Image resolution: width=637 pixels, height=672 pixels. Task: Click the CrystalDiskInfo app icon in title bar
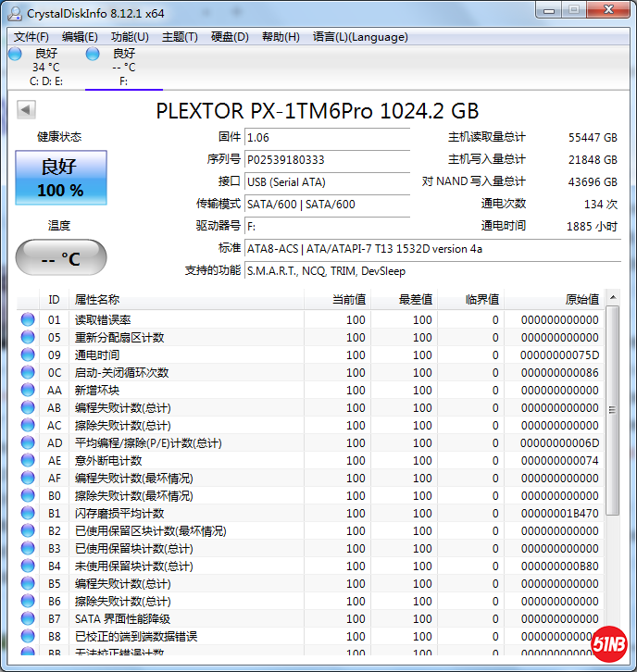point(15,13)
